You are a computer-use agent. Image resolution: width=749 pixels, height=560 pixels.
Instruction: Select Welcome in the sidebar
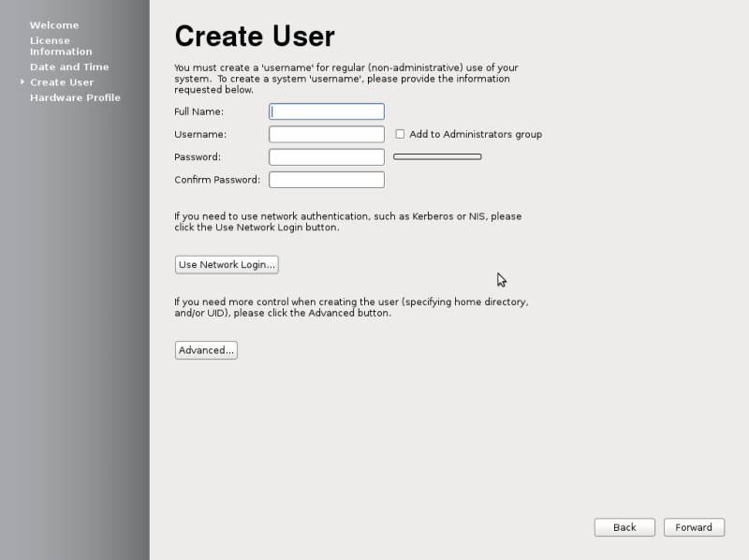[54, 25]
